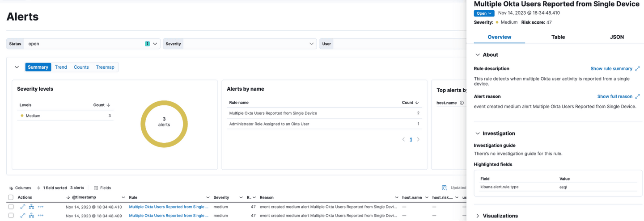The height and width of the screenshot is (221, 644).
Task: Expand details of first alert row
Action: (x=23, y=207)
